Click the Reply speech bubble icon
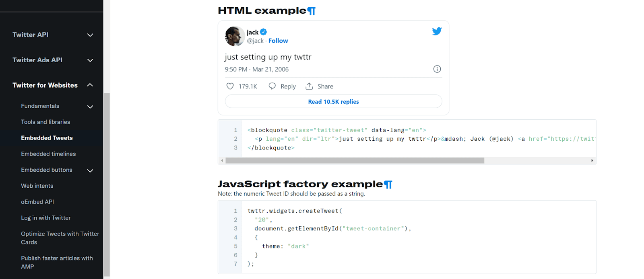Screen dimensions: 644x279 point(272,86)
